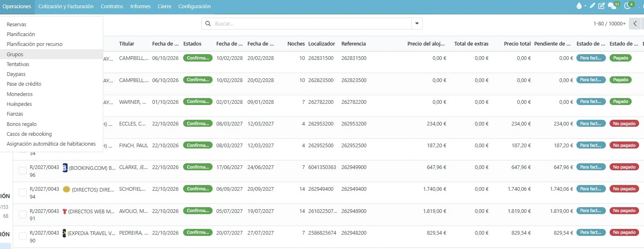This screenshot has height=249, width=644.
Task: Sort by the Precio total column header
Action: pyautogui.click(x=517, y=44)
